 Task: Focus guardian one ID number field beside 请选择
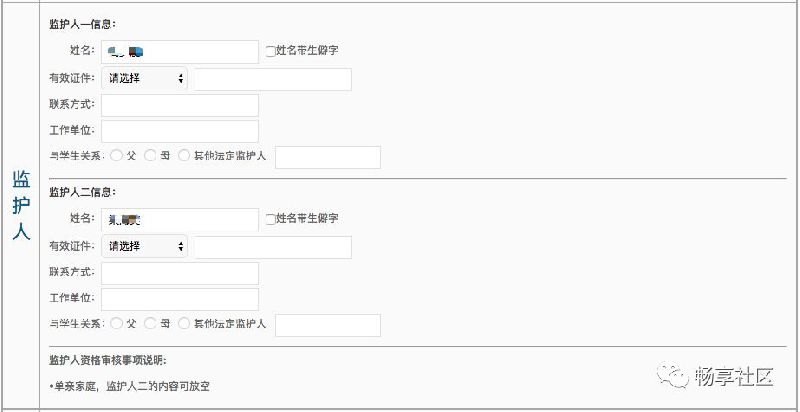point(272,79)
